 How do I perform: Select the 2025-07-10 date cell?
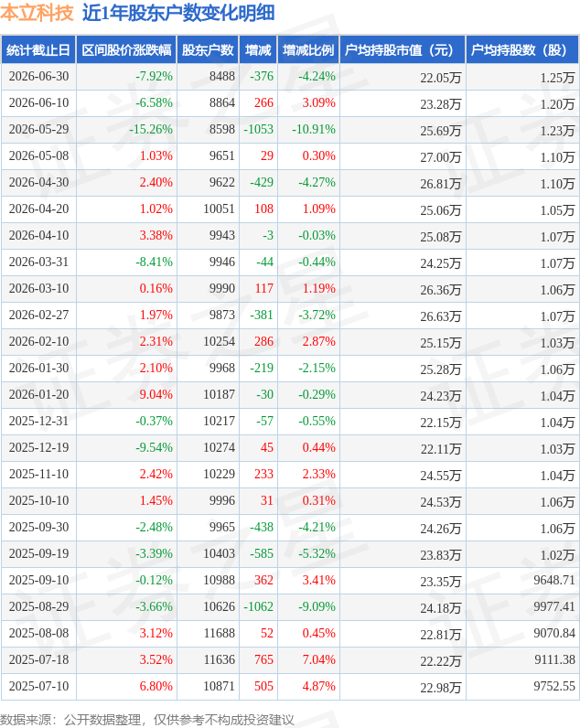point(38,686)
